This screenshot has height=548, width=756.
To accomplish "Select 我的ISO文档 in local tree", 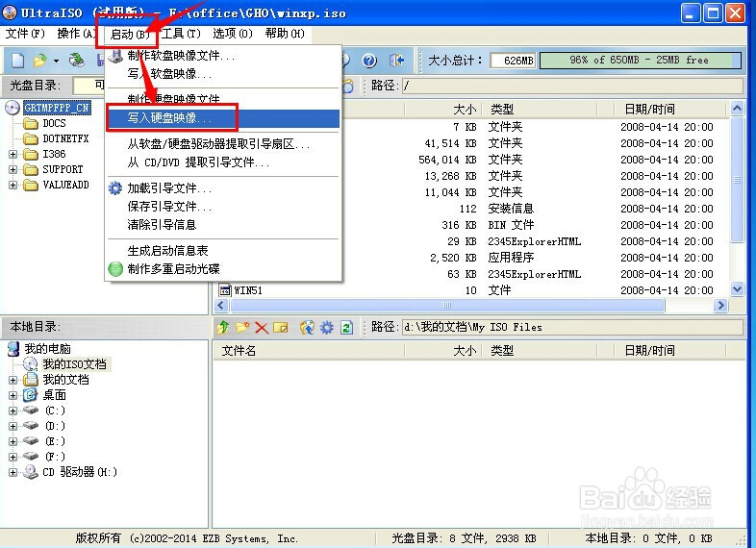I will tap(75, 363).
